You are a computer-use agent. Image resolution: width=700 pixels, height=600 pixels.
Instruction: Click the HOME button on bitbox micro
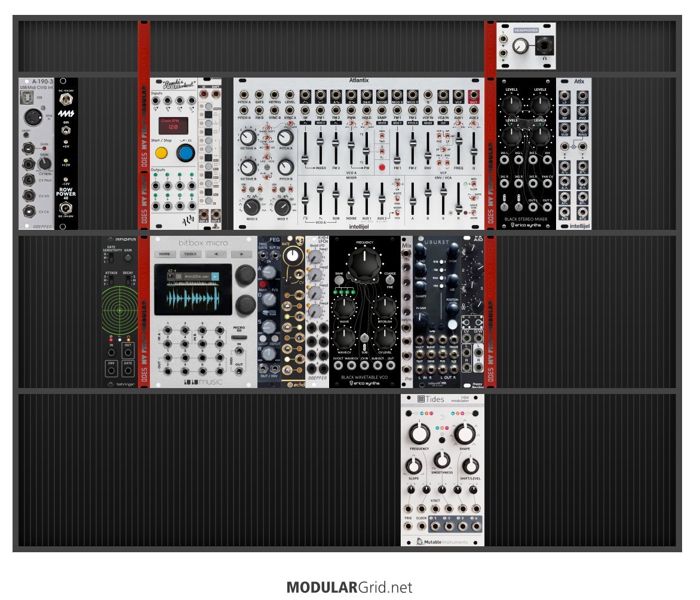165,254
